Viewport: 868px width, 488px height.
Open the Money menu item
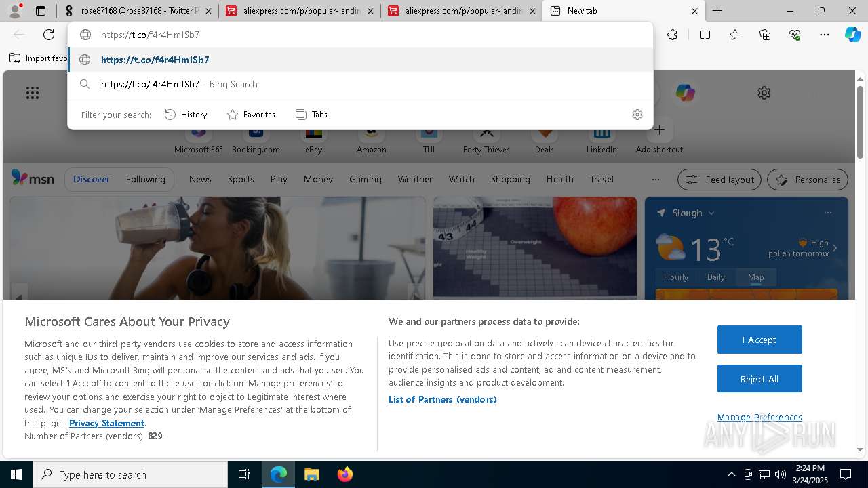click(x=318, y=179)
